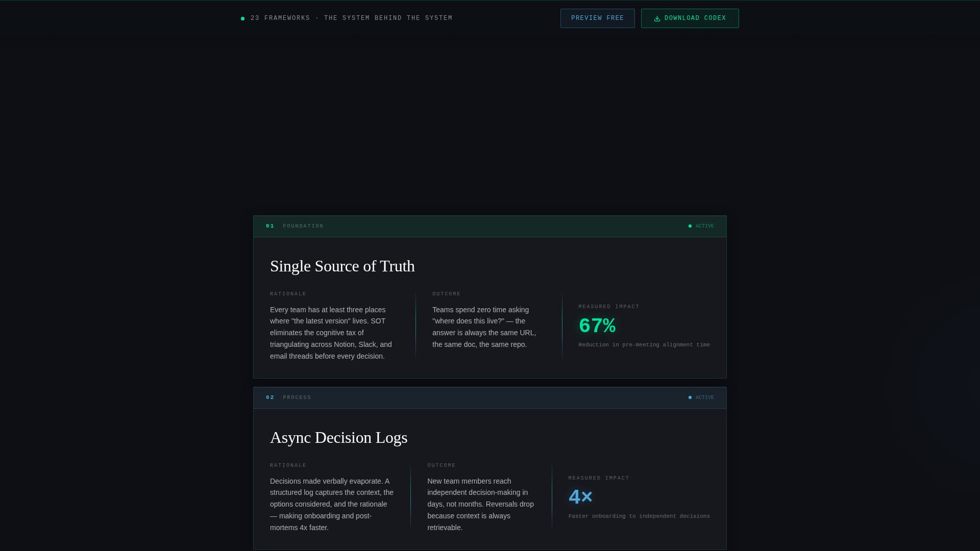Viewport: 980px width, 551px height.
Task: Click the 67% measured impact figure
Action: click(597, 325)
